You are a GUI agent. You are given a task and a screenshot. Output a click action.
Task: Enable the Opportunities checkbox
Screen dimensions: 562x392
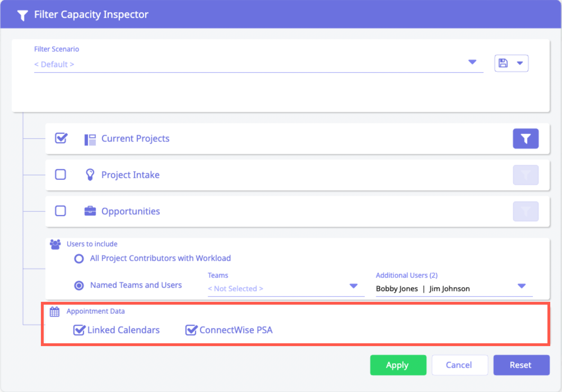tap(61, 211)
